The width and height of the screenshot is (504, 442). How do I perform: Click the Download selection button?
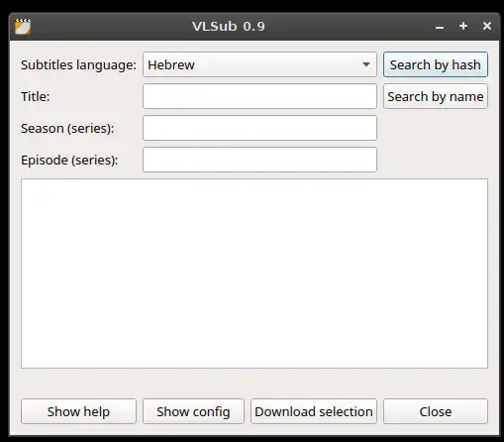[x=314, y=411]
